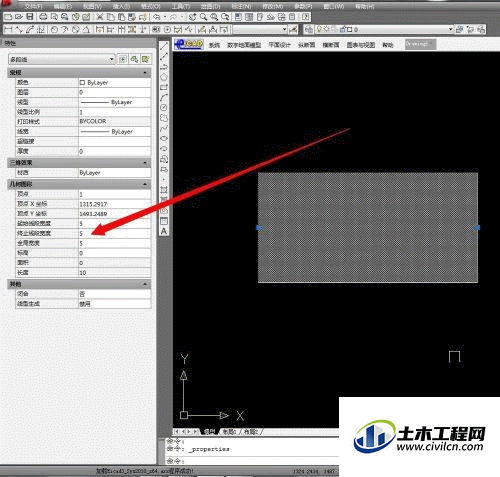Viewport: 500px width, 477px height.
Task: Choose the Polyline draw tool
Action: click(164, 67)
